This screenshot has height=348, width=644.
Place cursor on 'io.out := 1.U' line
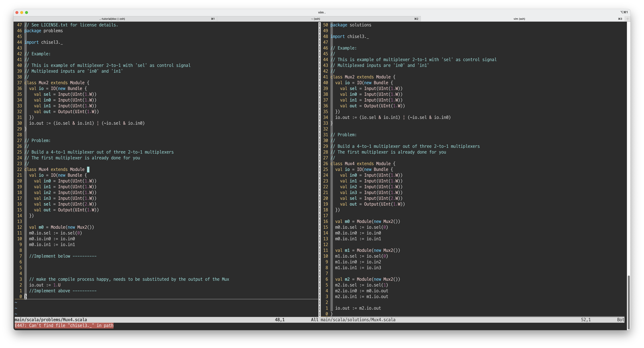point(45,285)
